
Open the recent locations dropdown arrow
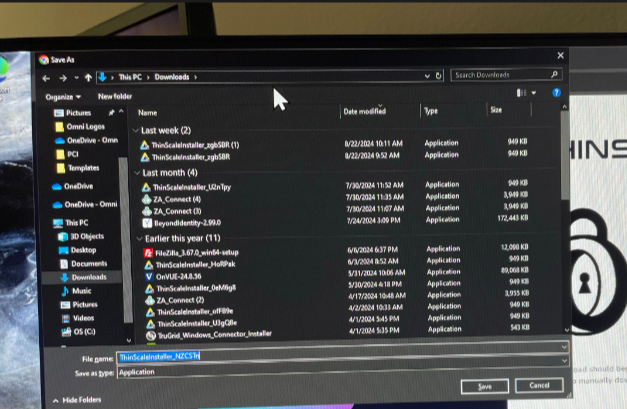(x=76, y=78)
